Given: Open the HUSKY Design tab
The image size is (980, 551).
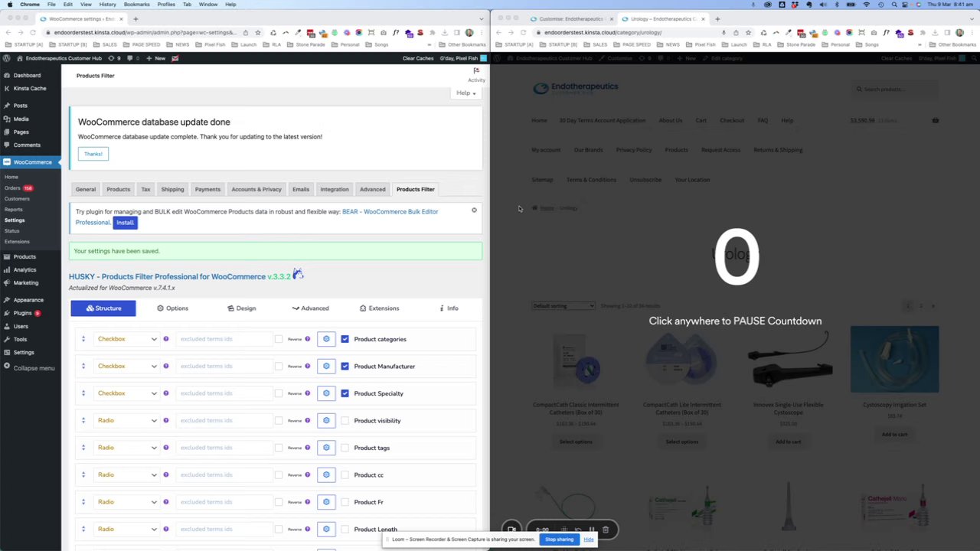Looking at the screenshot, I should (x=241, y=308).
